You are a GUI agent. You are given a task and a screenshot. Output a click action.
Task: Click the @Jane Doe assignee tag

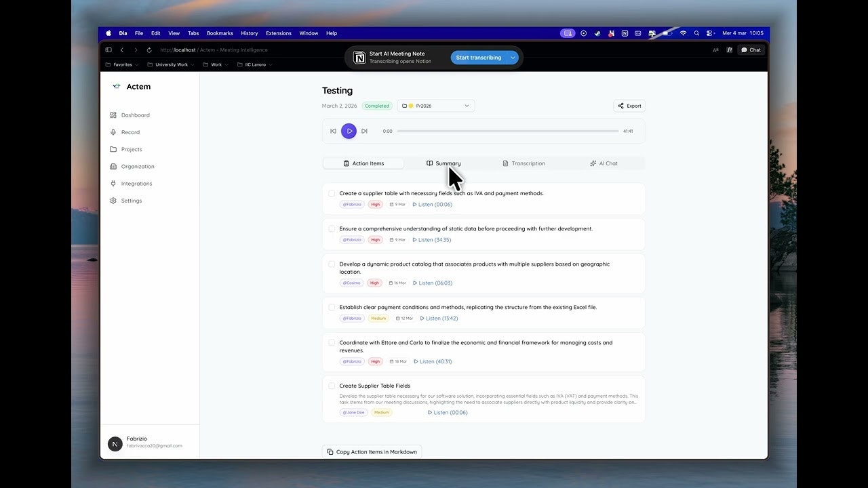[x=354, y=412]
